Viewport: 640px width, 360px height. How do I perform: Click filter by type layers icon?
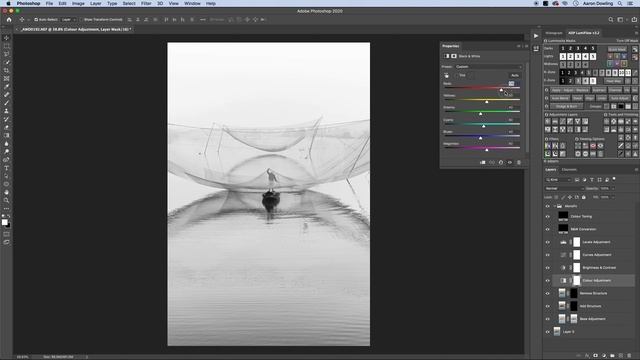pos(592,180)
